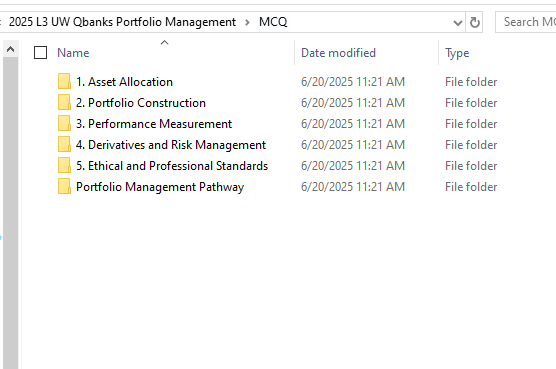This screenshot has width=556, height=369.
Task: Click the MCQ breadcrumb segment
Action: (x=273, y=22)
